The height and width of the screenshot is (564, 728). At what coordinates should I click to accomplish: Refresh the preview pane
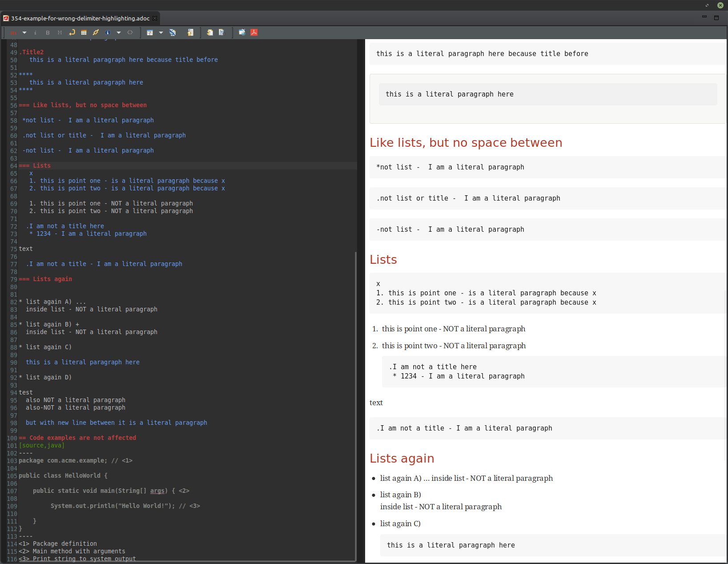(x=209, y=32)
